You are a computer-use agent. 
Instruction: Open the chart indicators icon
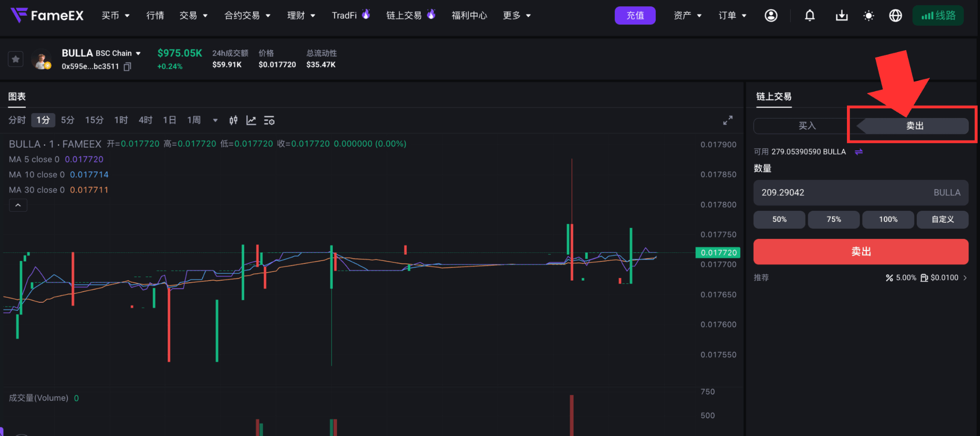[251, 120]
